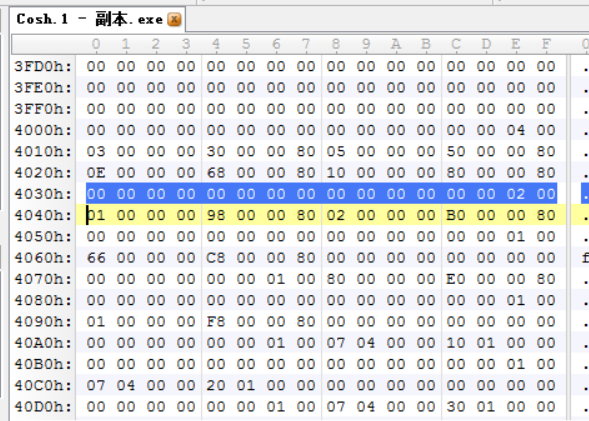Select address label 4060h
This screenshot has width=589, height=421.
[43, 258]
